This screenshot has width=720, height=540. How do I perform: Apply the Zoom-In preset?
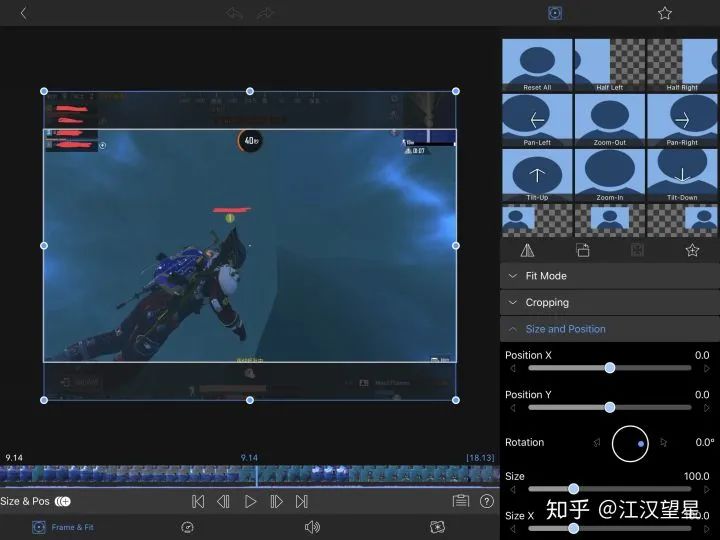point(609,175)
